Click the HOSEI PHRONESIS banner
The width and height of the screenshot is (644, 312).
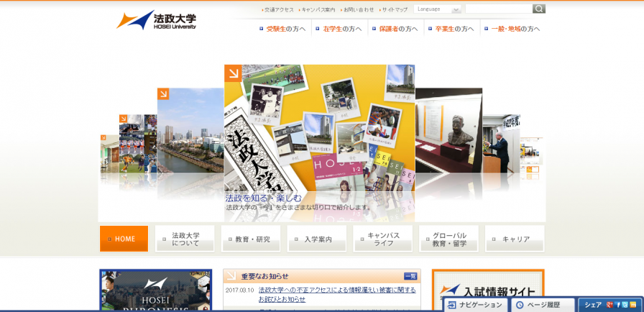[x=156, y=290]
